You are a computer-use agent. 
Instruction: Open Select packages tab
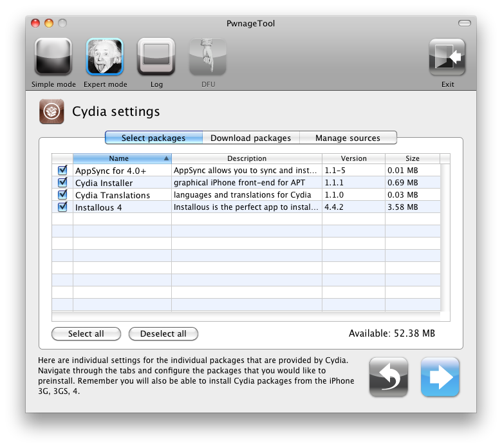pyautogui.click(x=154, y=138)
